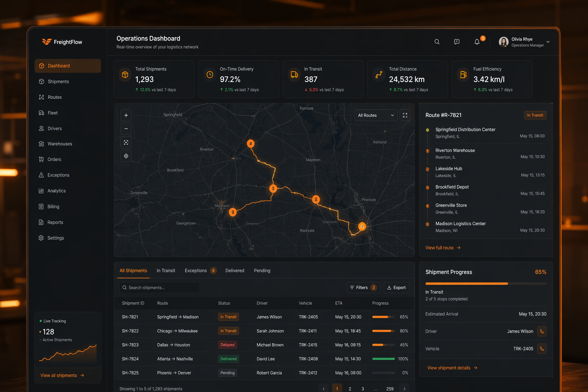The height and width of the screenshot is (392, 588).
Task: Click the In Transit truck icon
Action: click(x=294, y=75)
